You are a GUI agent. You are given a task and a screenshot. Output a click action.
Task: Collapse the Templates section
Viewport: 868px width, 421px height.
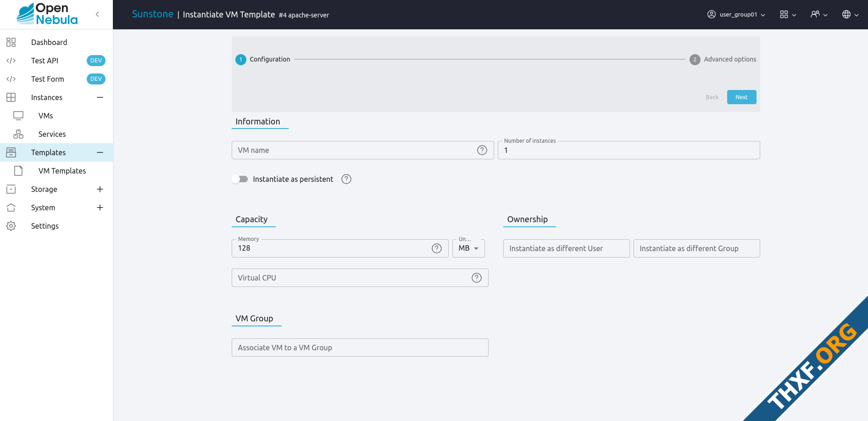[x=100, y=152]
